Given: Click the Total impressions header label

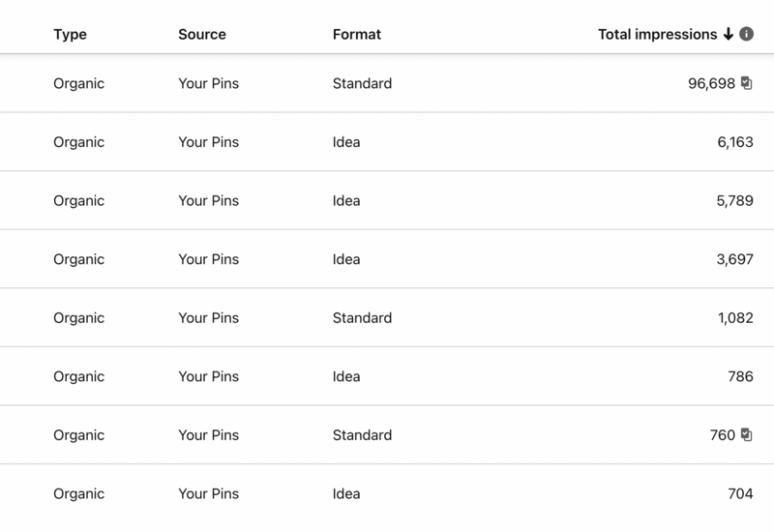Looking at the screenshot, I should point(658,34).
